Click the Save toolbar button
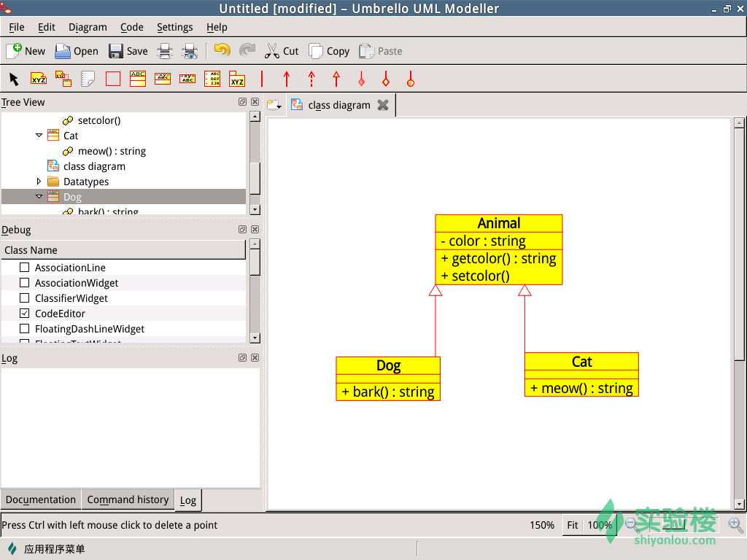 coord(128,51)
